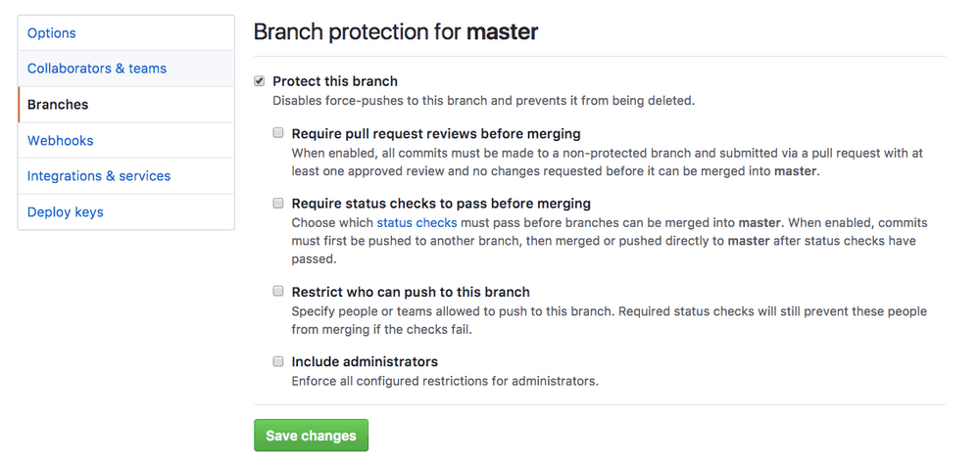The image size is (980, 467).
Task: Tick Require status checks to pass checkbox
Action: tap(278, 203)
